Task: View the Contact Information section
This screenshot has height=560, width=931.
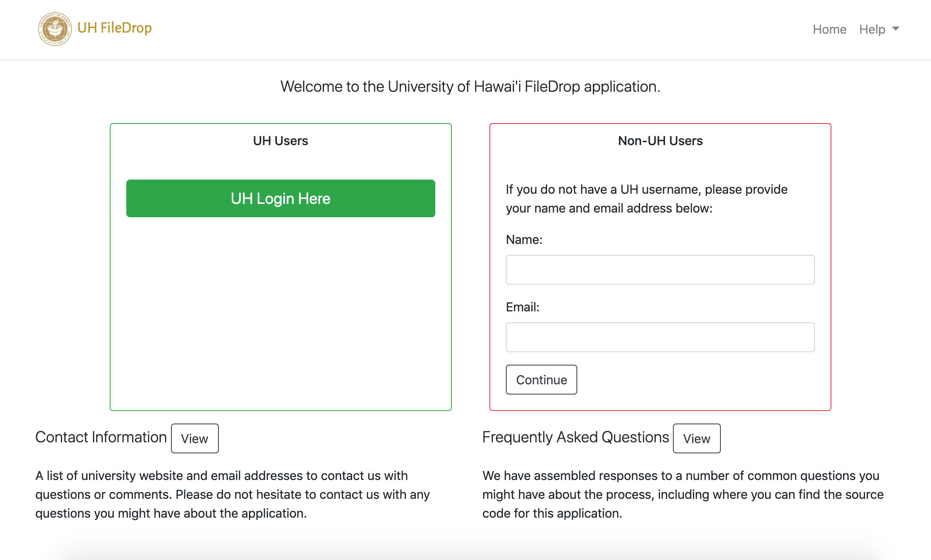Action: coord(195,438)
